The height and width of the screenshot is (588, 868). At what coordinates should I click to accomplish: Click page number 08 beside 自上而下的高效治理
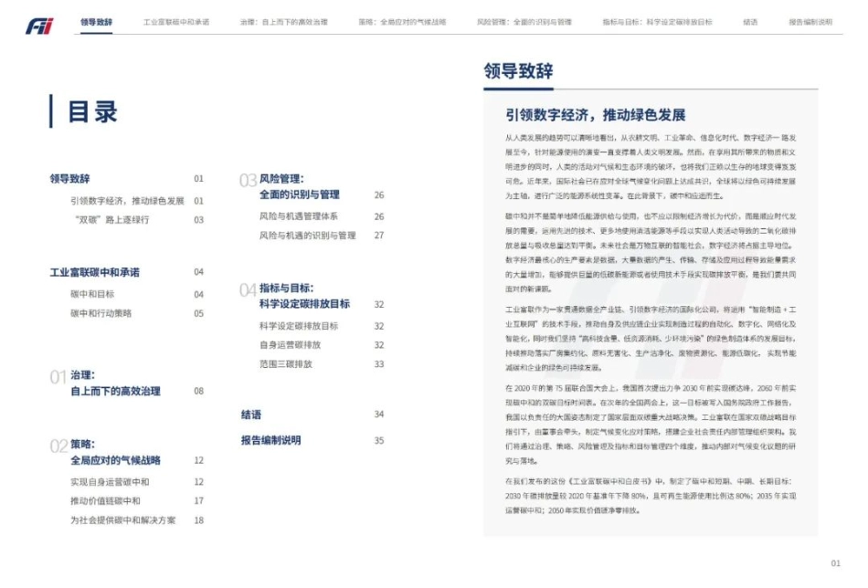pyautogui.click(x=199, y=391)
